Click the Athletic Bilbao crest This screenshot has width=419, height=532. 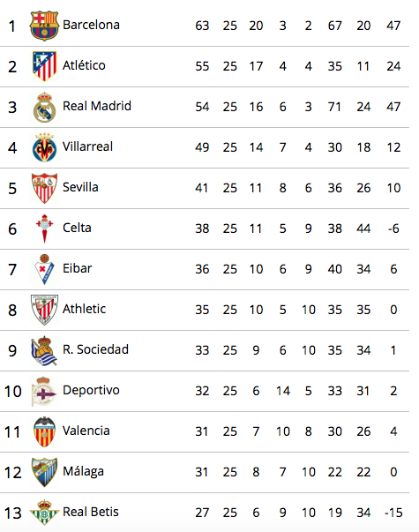pos(44,310)
